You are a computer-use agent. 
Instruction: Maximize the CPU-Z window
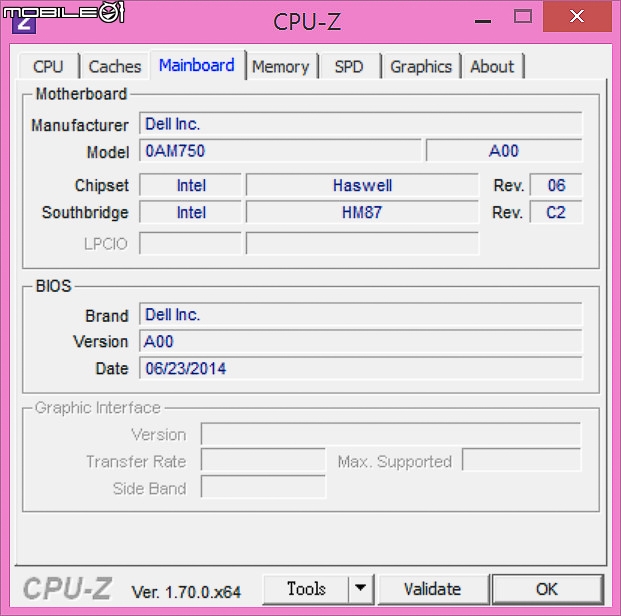(523, 17)
